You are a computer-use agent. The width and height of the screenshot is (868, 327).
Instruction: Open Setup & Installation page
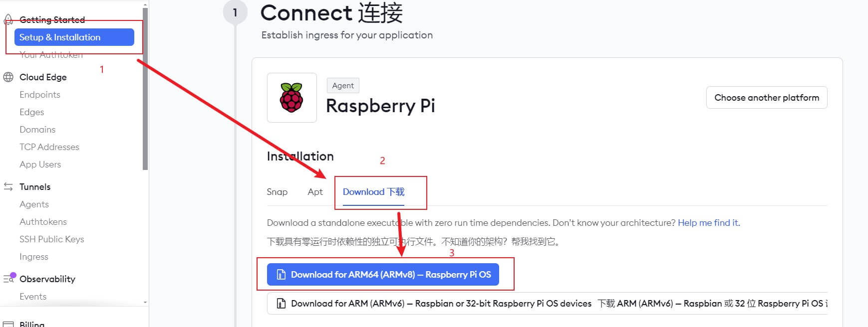74,37
